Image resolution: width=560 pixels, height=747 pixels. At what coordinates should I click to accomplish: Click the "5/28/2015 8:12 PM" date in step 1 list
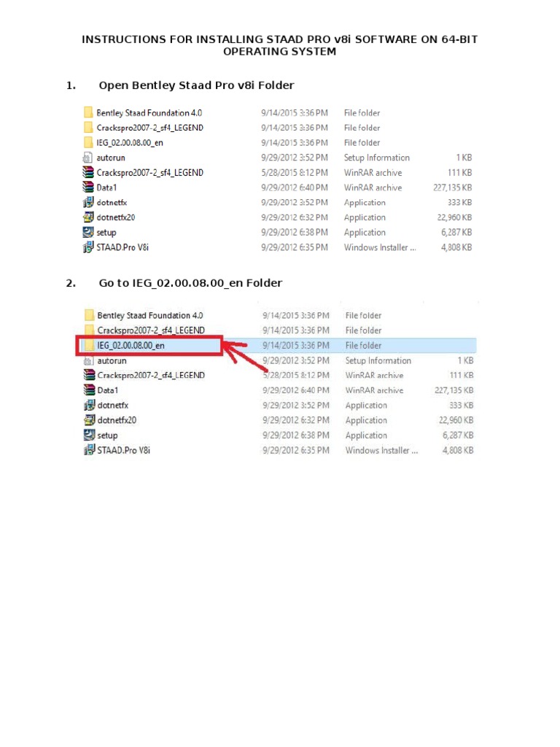pos(295,172)
